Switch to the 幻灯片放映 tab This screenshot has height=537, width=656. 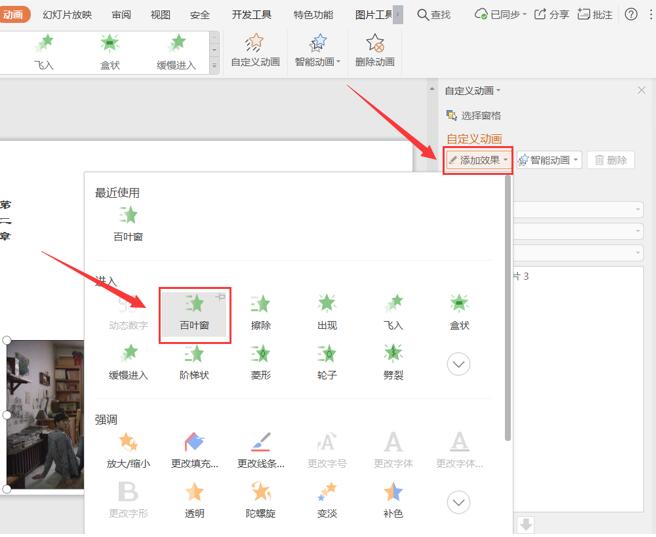point(67,15)
